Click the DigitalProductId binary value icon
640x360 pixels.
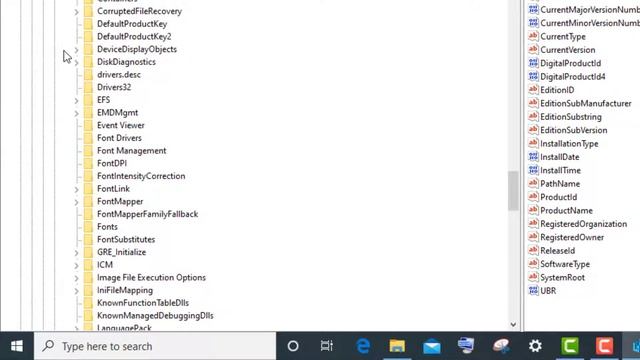[x=533, y=63]
